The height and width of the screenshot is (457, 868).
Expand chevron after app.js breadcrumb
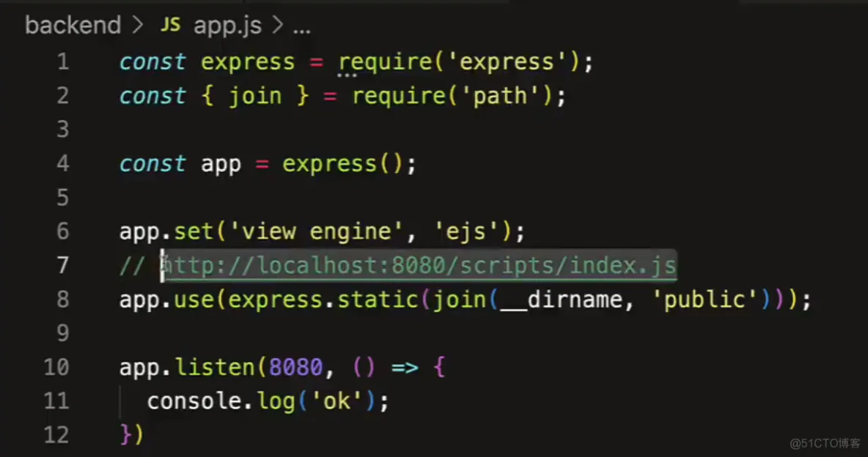(x=278, y=26)
